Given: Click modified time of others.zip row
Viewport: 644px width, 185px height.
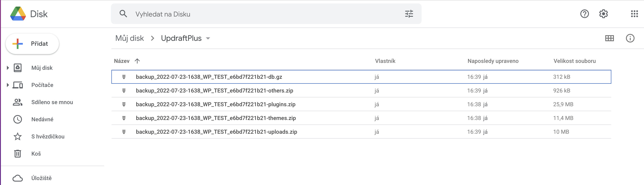Looking at the screenshot, I should pyautogui.click(x=474, y=91).
